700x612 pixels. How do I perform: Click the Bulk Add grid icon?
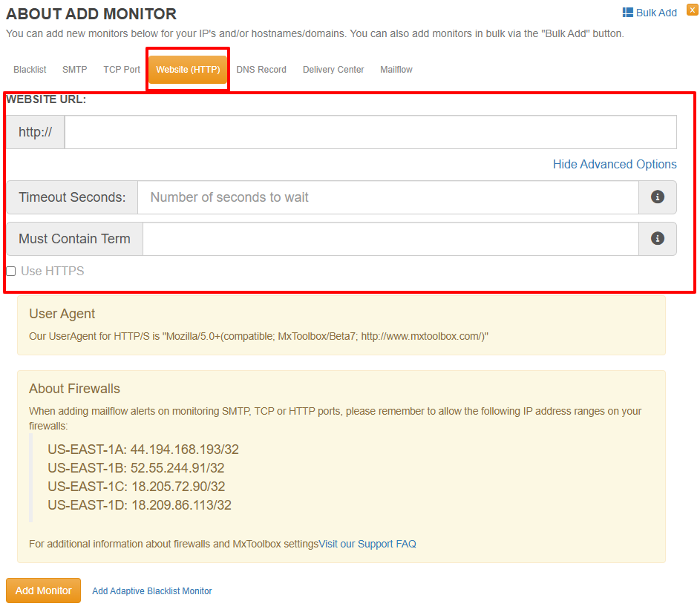[627, 13]
